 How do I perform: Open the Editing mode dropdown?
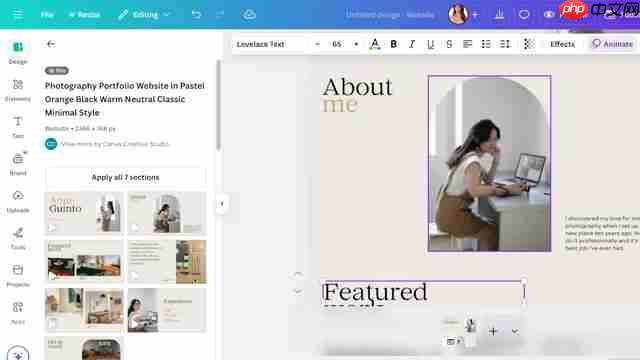(144, 15)
